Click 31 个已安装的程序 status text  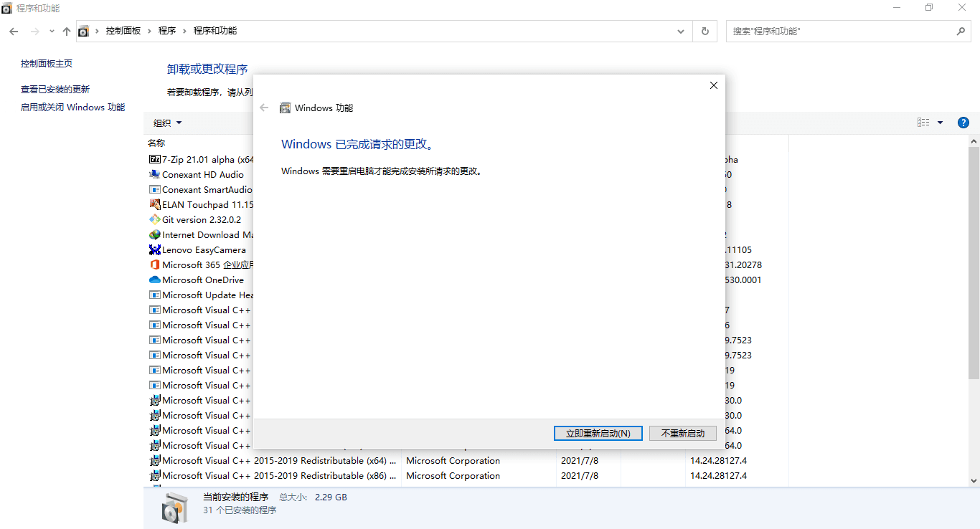click(240, 510)
